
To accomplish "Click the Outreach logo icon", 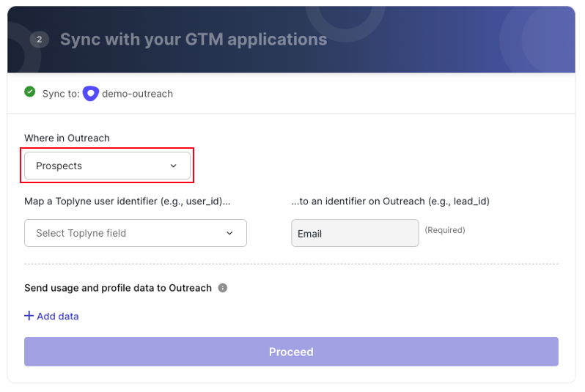I will point(91,93).
